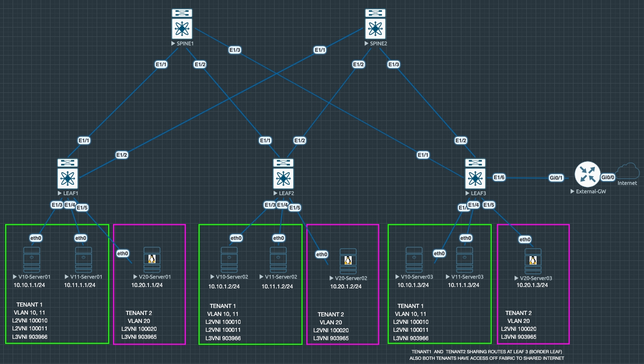The width and height of the screenshot is (644, 364).
Task: Click the eth0 label above V20-Server01
Action: 123,253
